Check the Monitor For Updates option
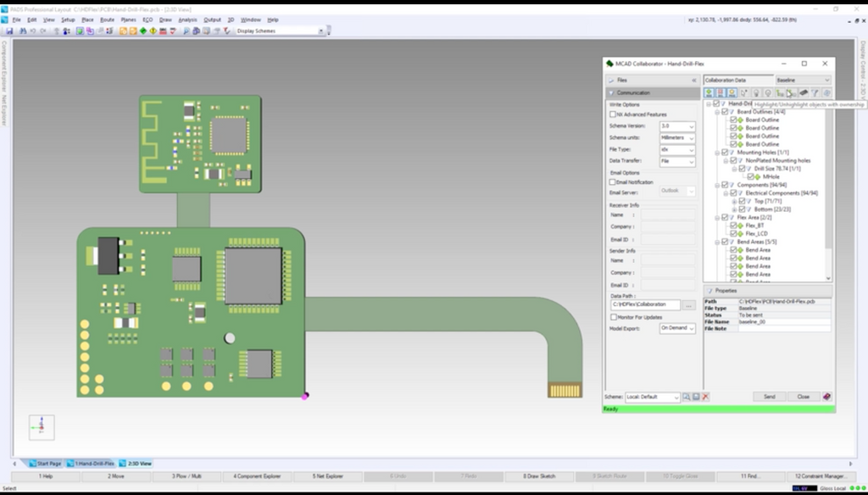Image resolution: width=868 pixels, height=495 pixels. [x=613, y=316]
